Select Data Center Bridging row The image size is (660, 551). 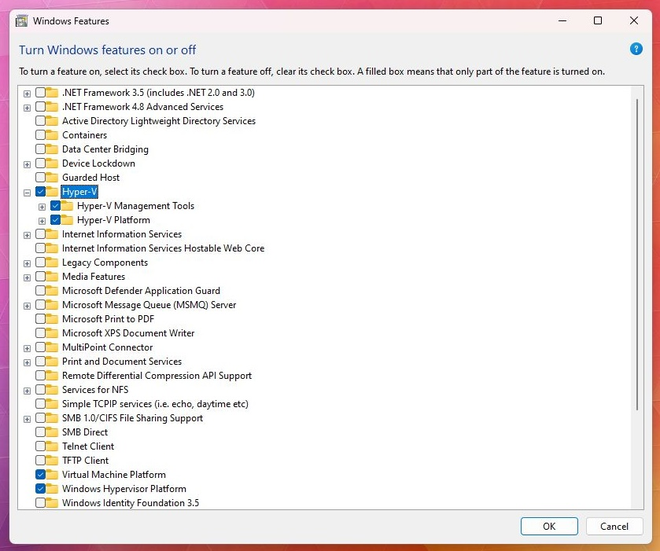tap(105, 149)
